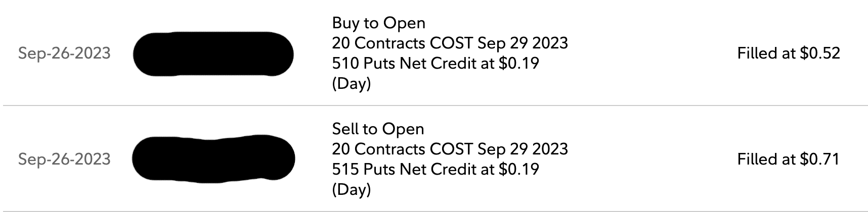Click the Sep-26-2023 date of the Sell to Open order
Screen dimensions: 868x212
point(64,159)
